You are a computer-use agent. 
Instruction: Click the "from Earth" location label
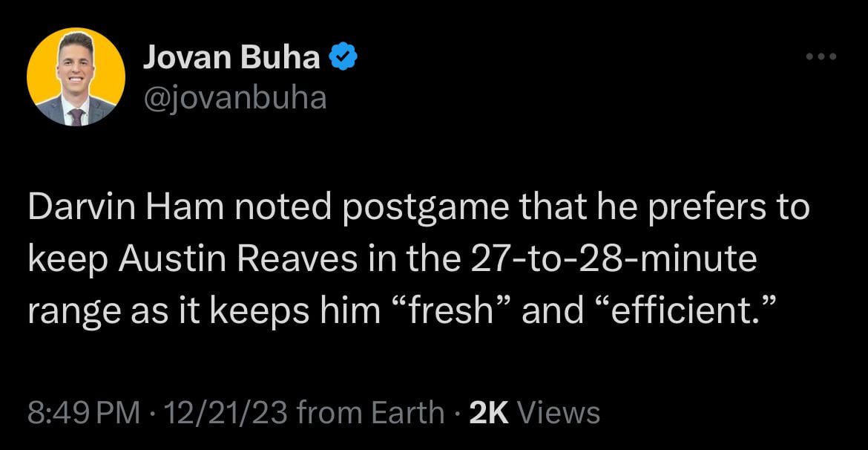(370, 412)
